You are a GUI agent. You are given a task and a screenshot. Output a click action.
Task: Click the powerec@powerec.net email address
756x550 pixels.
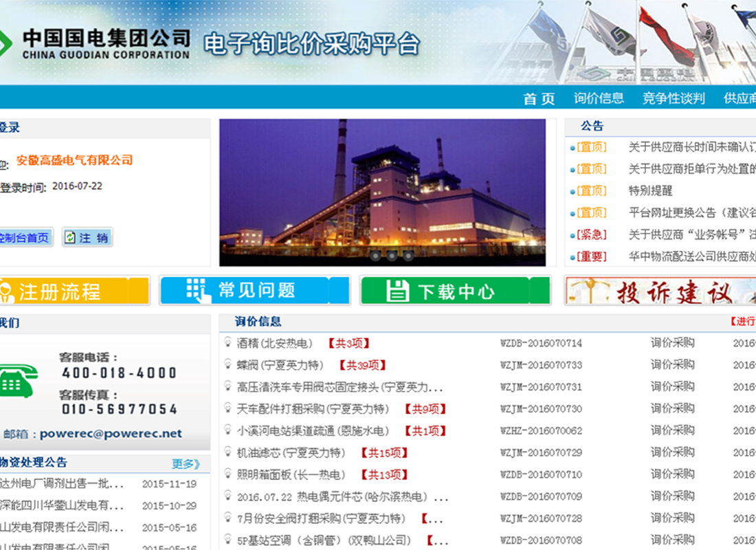point(111,434)
